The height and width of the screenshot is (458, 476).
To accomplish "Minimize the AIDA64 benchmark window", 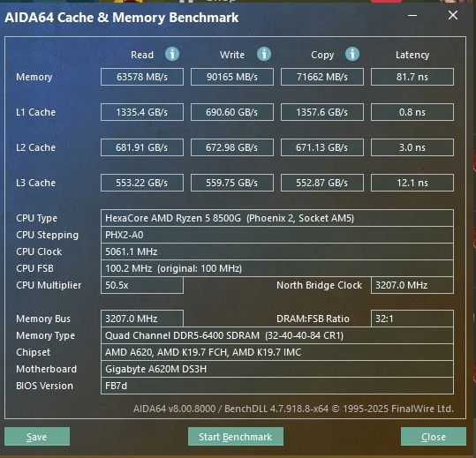I will (412, 15).
